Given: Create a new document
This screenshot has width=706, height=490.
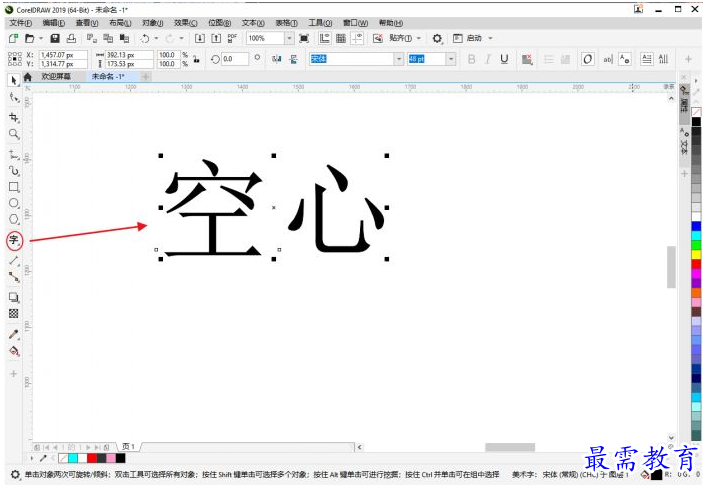Looking at the screenshot, I should click(14, 38).
